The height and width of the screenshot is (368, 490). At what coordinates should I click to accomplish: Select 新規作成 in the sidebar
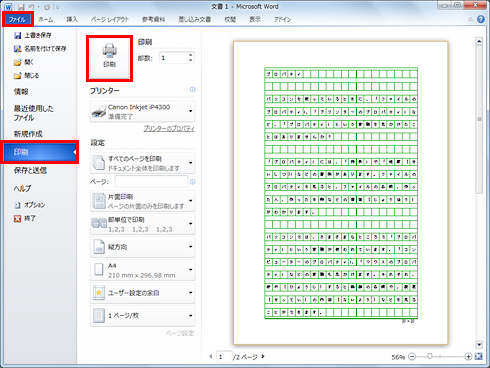tap(28, 134)
